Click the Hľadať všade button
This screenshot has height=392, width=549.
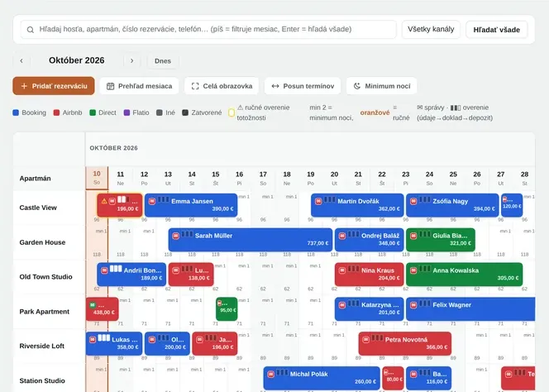tap(496, 30)
